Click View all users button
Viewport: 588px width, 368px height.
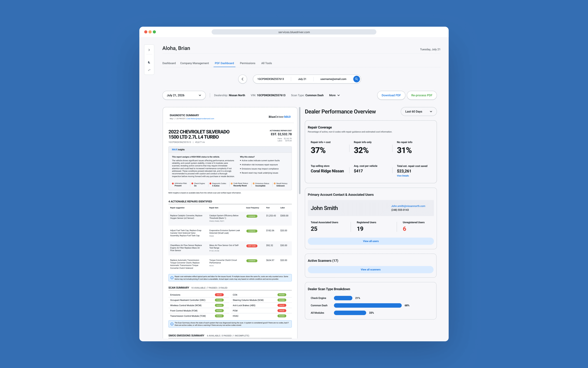click(x=371, y=241)
